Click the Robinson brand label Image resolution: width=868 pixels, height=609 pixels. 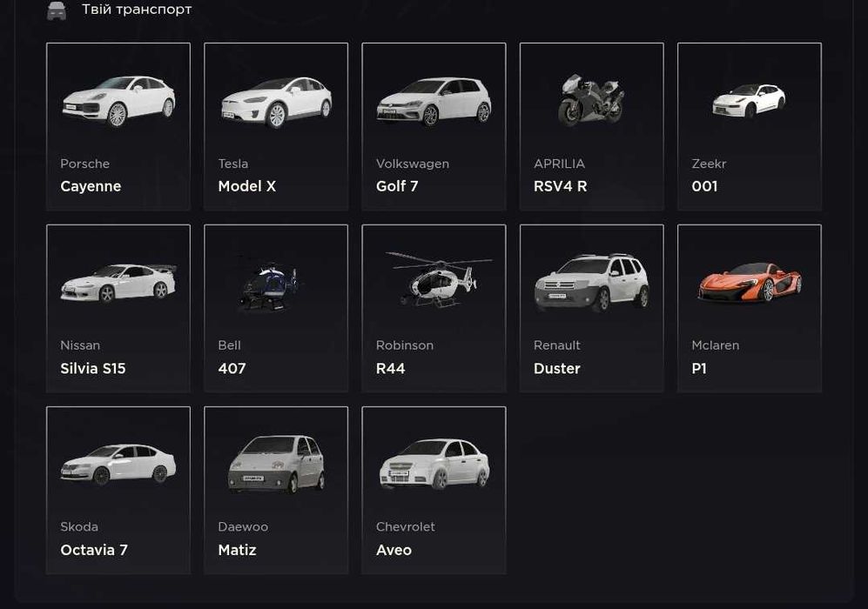(405, 345)
